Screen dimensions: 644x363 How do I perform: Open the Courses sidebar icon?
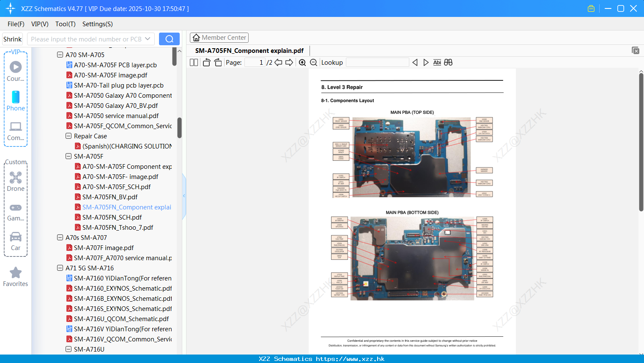click(16, 71)
